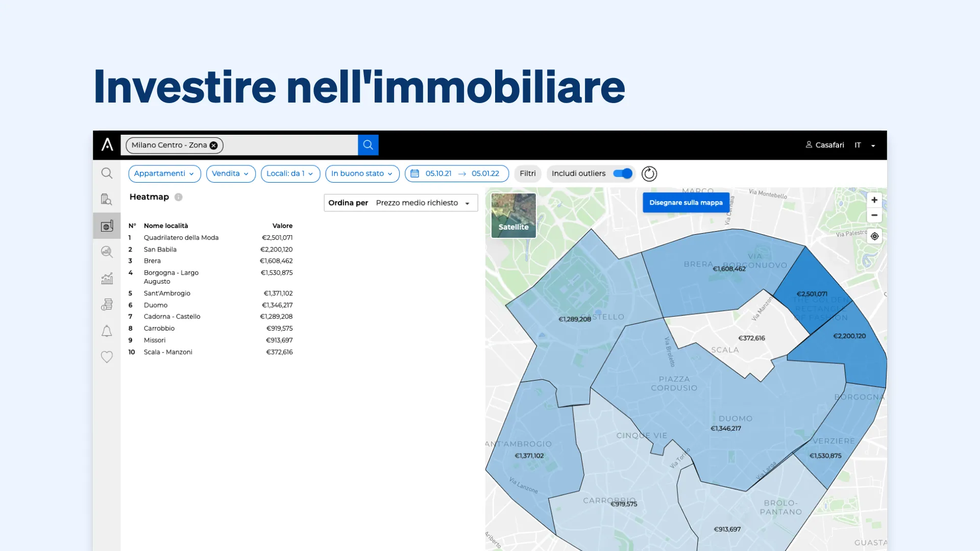
Task: Select Borgogna - Largo Augusto row
Action: click(x=210, y=277)
